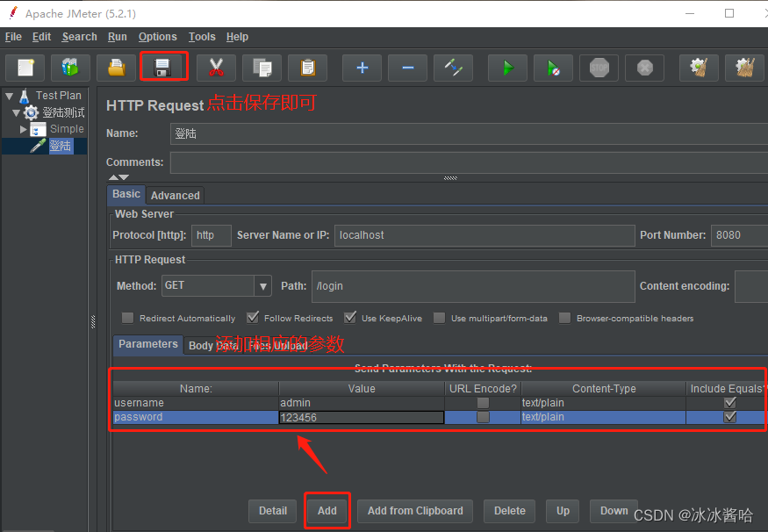This screenshot has height=532, width=768.
Task: Click the Shutdown round X icon
Action: (x=644, y=68)
